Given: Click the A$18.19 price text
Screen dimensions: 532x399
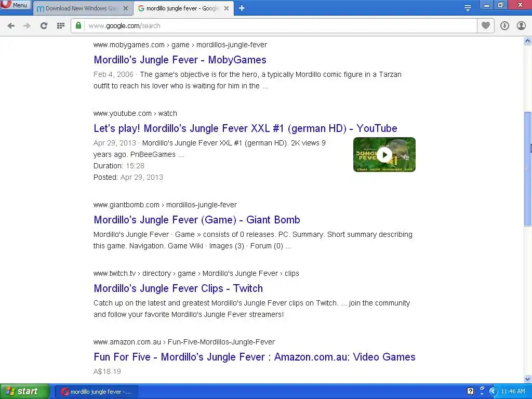Looking at the screenshot, I should pyautogui.click(x=107, y=371).
